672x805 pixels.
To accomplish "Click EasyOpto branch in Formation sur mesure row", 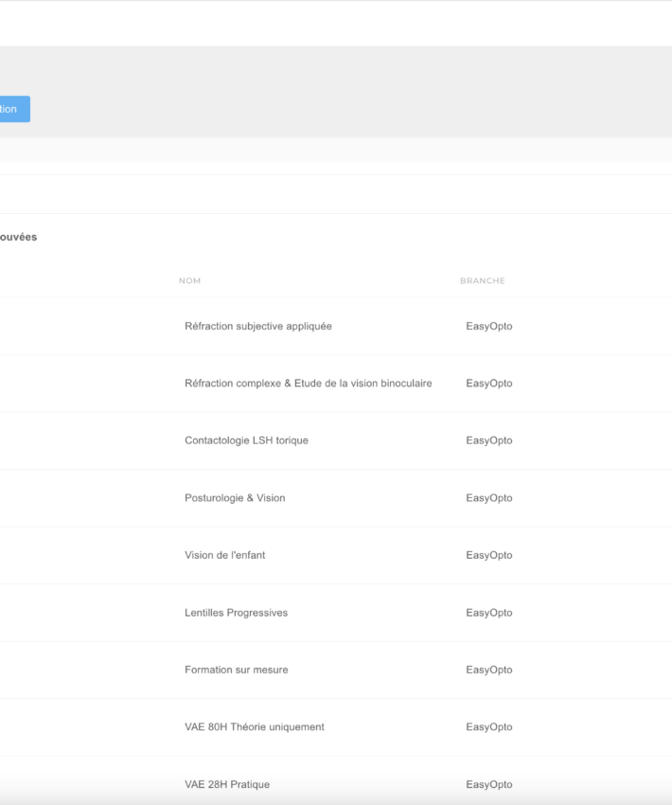I will 489,670.
